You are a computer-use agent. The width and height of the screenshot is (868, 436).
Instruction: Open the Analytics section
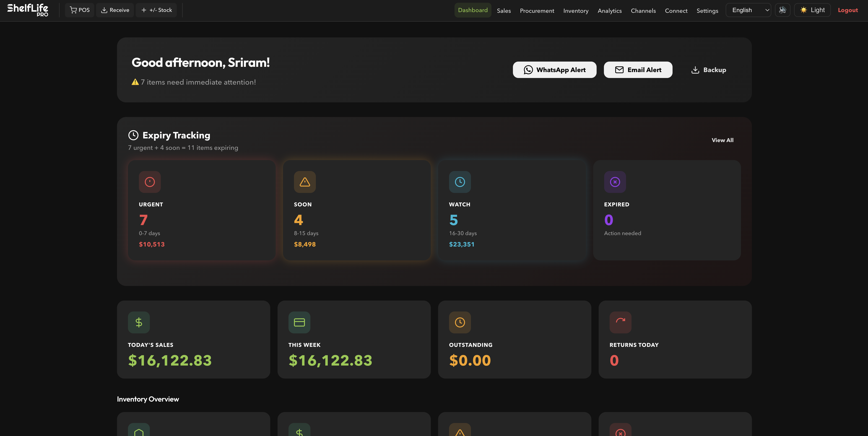click(x=610, y=10)
